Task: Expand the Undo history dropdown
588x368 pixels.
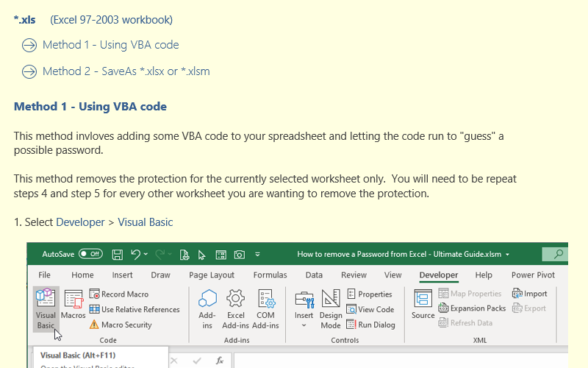Action: [x=146, y=254]
